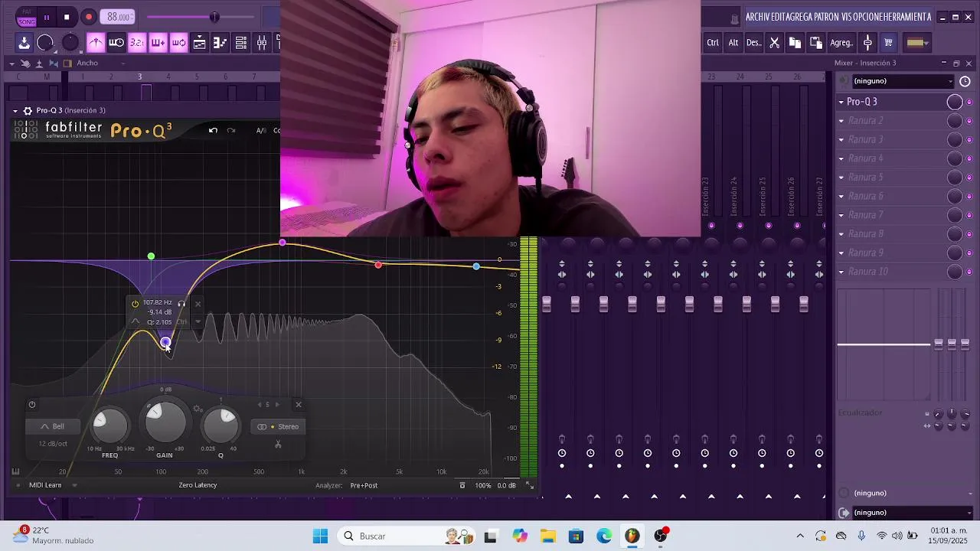Undo last change in Pro-Q 3
Viewport: 980px width, 551px height.
[213, 130]
